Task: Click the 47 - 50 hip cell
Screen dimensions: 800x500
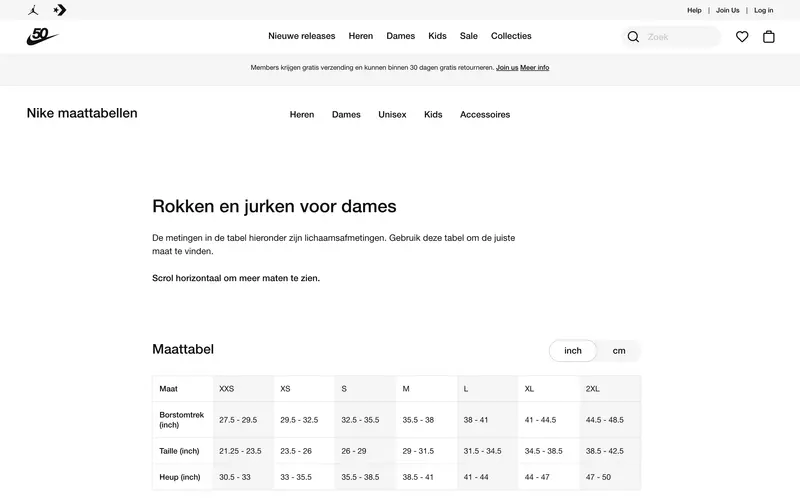Action: tap(610, 477)
